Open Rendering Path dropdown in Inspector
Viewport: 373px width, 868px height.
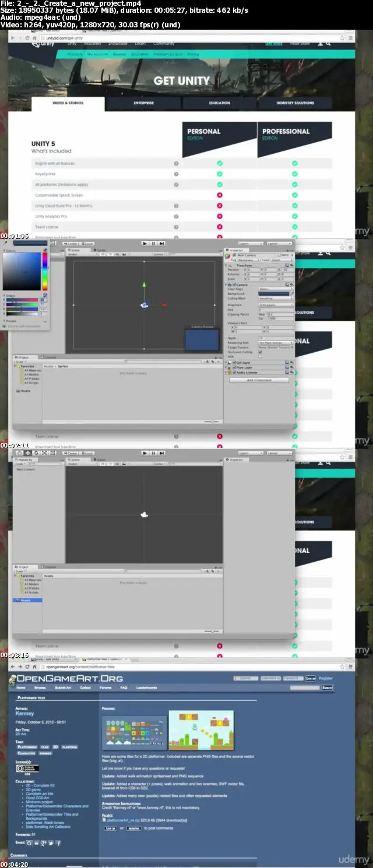click(x=276, y=343)
